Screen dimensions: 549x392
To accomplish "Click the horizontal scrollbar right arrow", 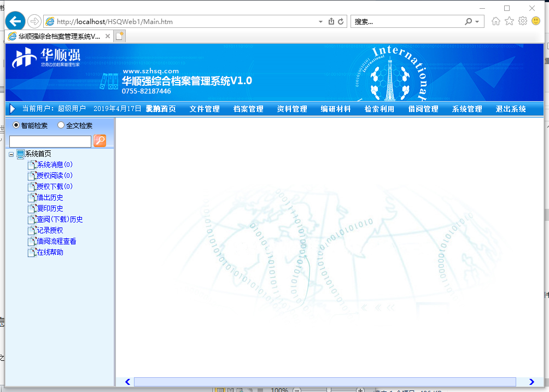I will [x=532, y=382].
